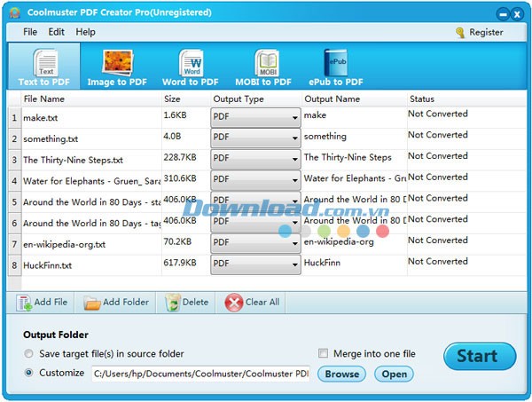532x402 pixels.
Task: Click row number 6 header
Action: 14,223
